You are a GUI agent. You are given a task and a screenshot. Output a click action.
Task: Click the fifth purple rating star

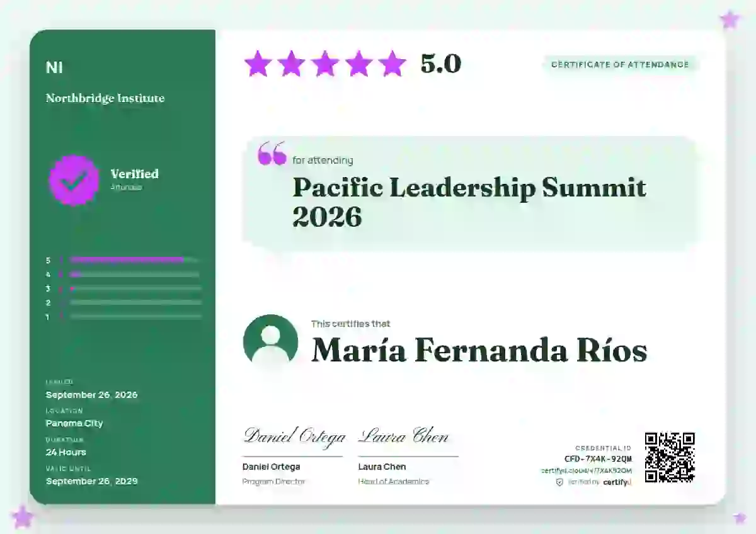(392, 64)
